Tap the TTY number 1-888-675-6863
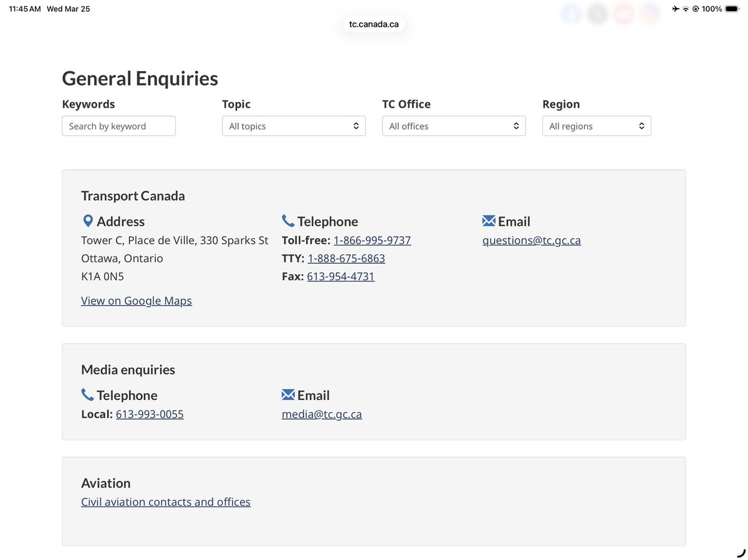 click(347, 259)
